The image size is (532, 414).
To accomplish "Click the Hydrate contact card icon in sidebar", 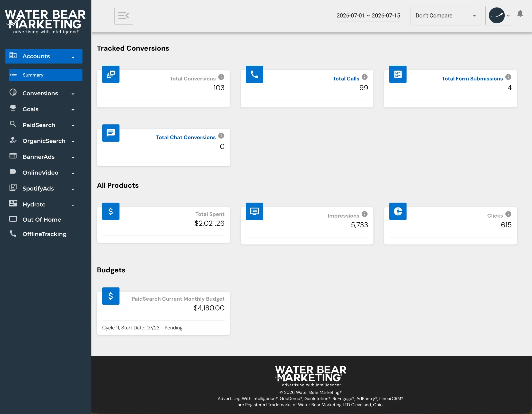I will point(13,203).
